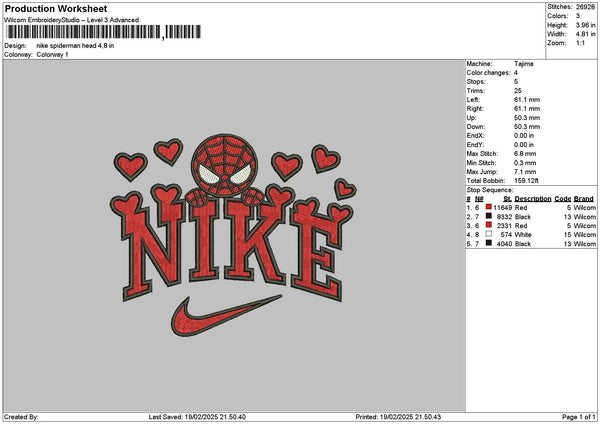Click stitch count 4040 in row 5
This screenshot has height=424, width=600.
click(x=504, y=244)
